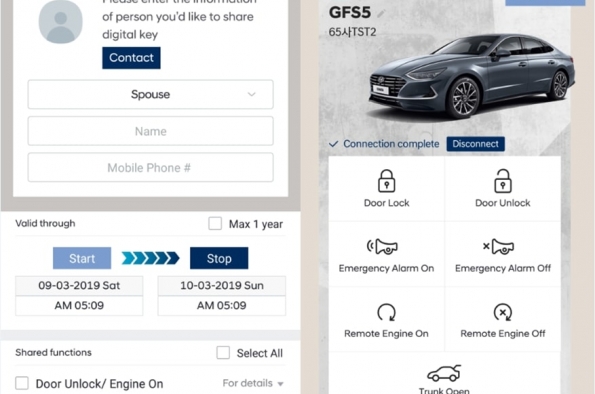Click the profile avatar placeholder image
This screenshot has height=394, width=595.
pyautogui.click(x=61, y=22)
